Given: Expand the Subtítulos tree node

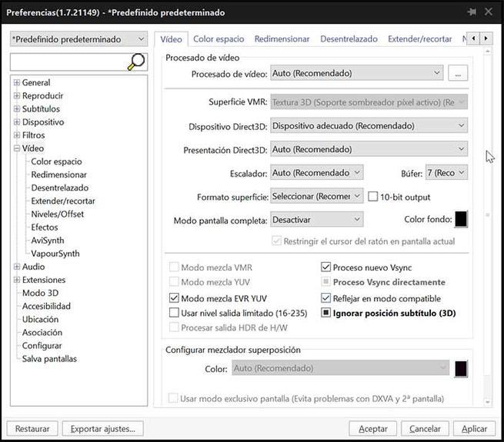Looking at the screenshot, I should [17, 109].
